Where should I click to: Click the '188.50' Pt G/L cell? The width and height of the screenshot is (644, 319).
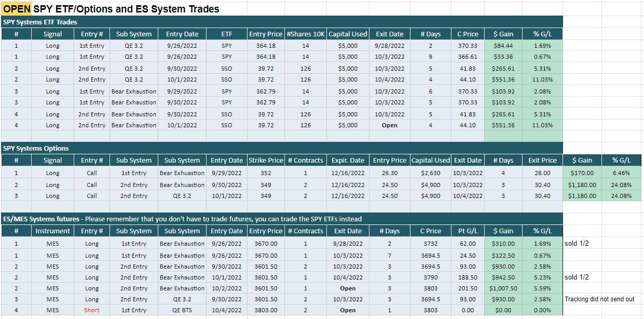468,277
